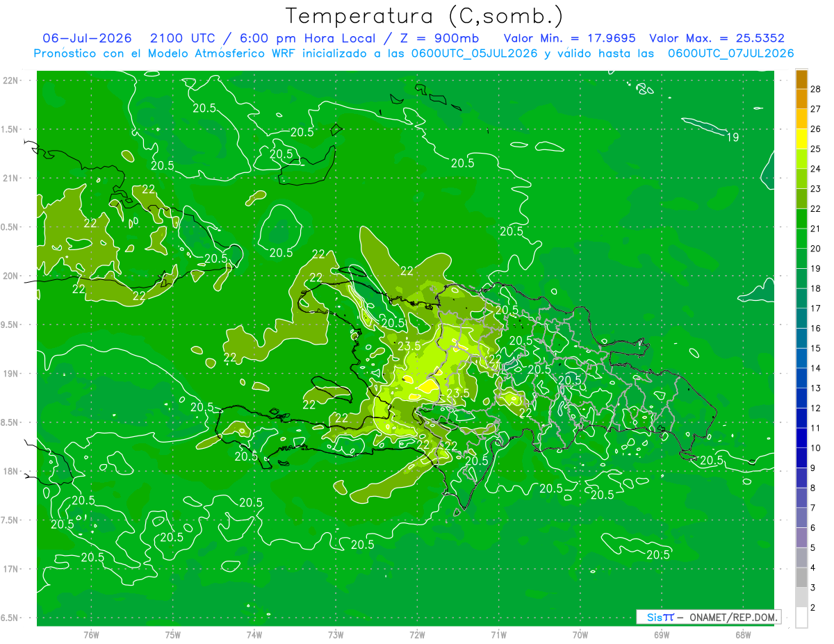This screenshot has width=834, height=644.
Task: Click the color scale label '28'
Action: pyautogui.click(x=816, y=89)
